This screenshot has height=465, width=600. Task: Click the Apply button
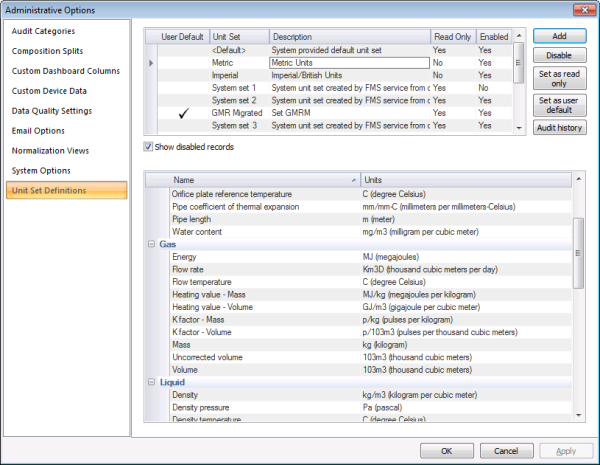pos(566,451)
